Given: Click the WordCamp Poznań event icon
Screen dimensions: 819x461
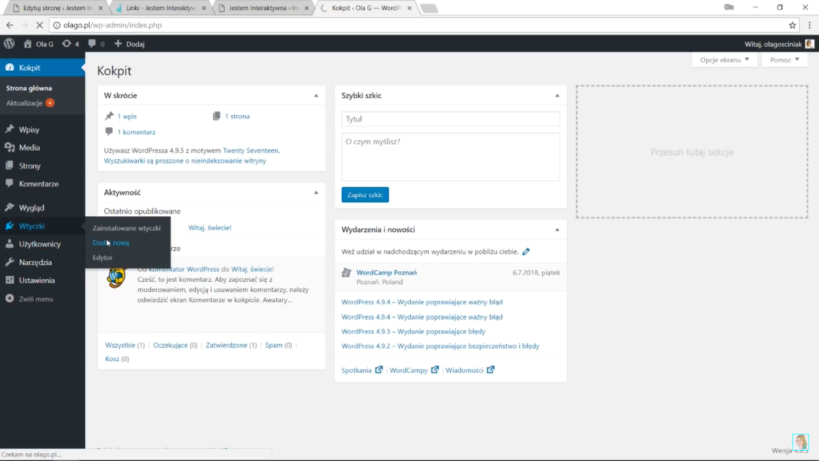Looking at the screenshot, I should coord(346,273).
